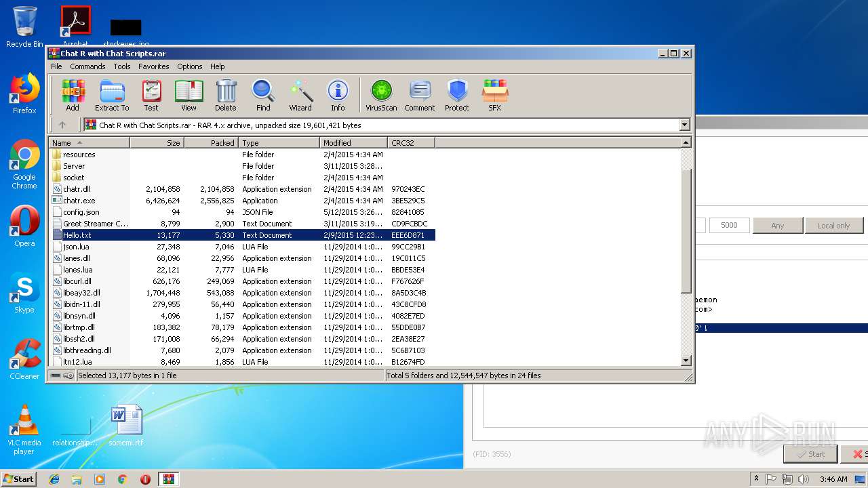Select the libeay32.dll file row
The height and width of the screenshot is (488, 868).
(242, 293)
